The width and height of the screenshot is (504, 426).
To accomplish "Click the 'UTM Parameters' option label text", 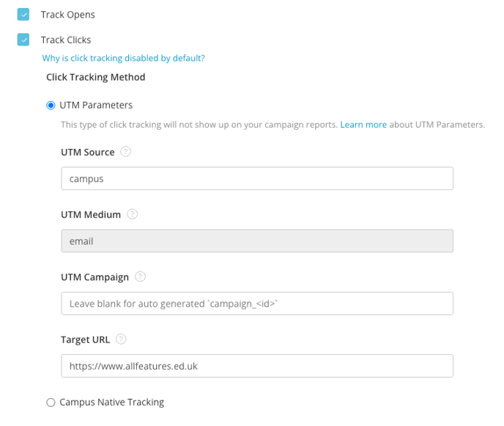I will tap(96, 106).
